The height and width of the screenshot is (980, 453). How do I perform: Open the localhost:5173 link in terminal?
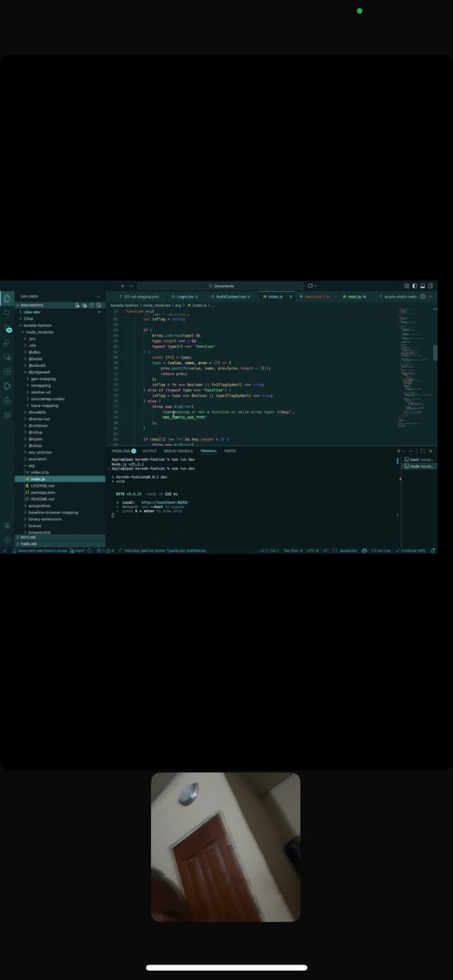[x=164, y=502]
